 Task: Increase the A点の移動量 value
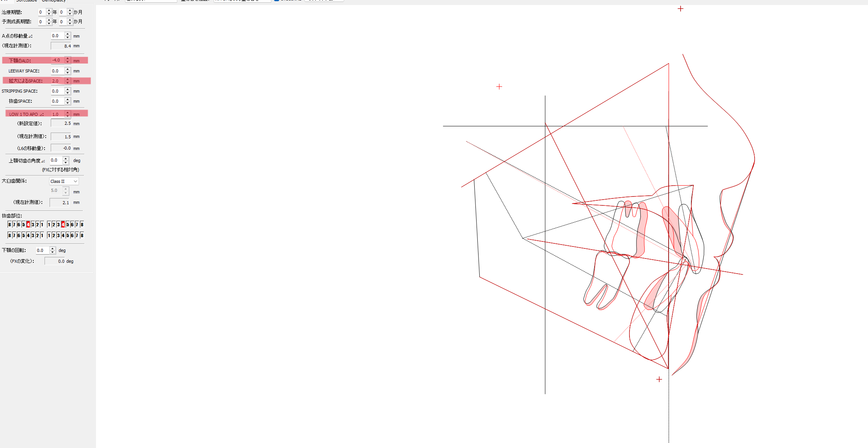point(68,34)
